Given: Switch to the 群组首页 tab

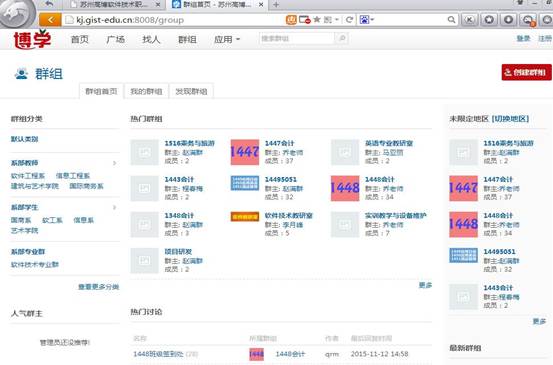Looking at the screenshot, I should (x=101, y=91).
